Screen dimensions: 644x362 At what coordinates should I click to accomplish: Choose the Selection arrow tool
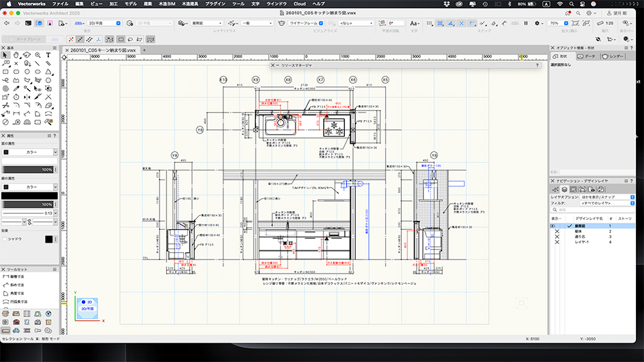[5, 55]
